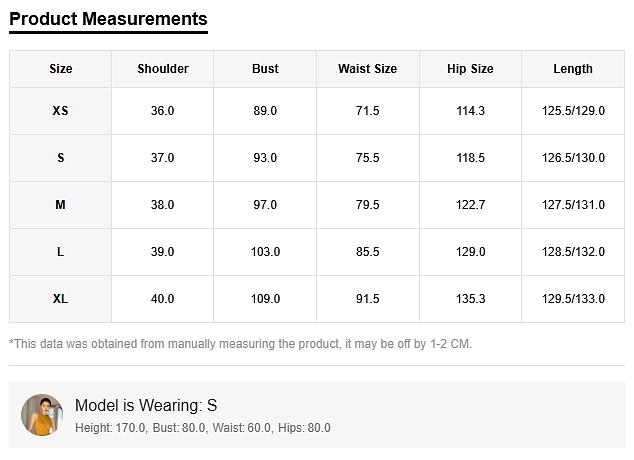Select the M bust value 97.0
Screen dimensions: 634x460
pyautogui.click(x=265, y=205)
